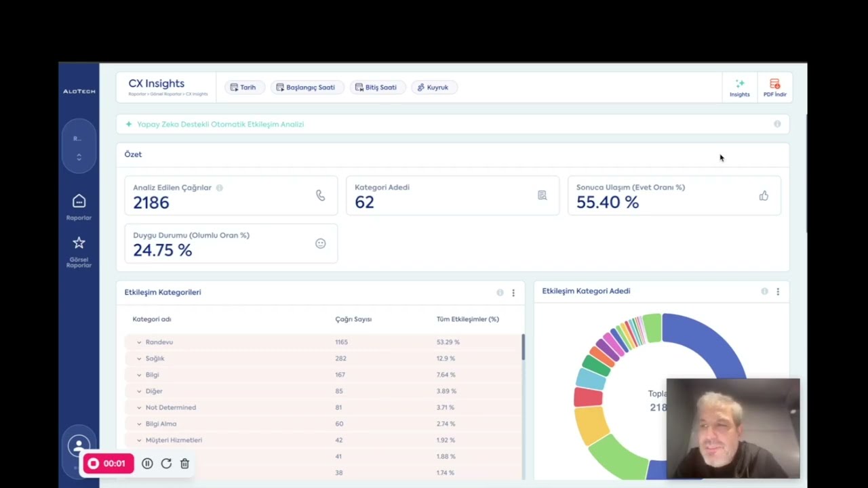This screenshot has height=488, width=868.
Task: Click thumbs-up icon on Sonuca Ulaşım card
Action: [x=764, y=196]
